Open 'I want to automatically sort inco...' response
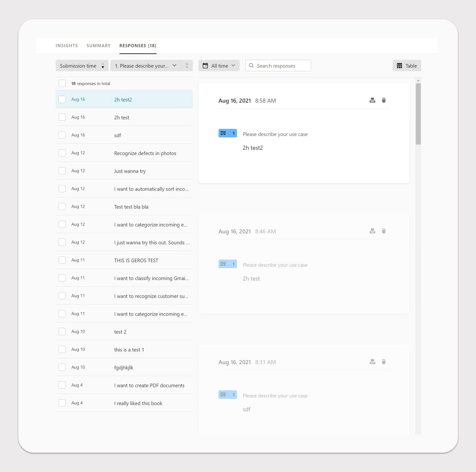 (x=124, y=189)
